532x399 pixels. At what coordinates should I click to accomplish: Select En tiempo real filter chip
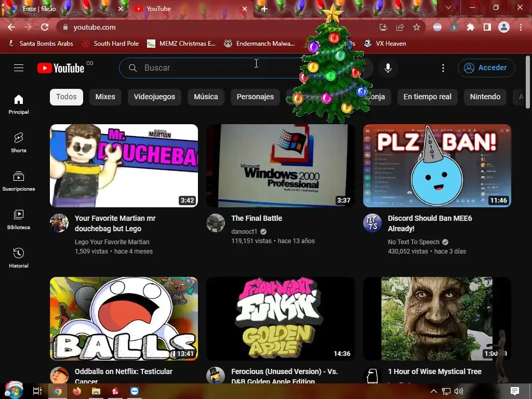pyautogui.click(x=428, y=97)
